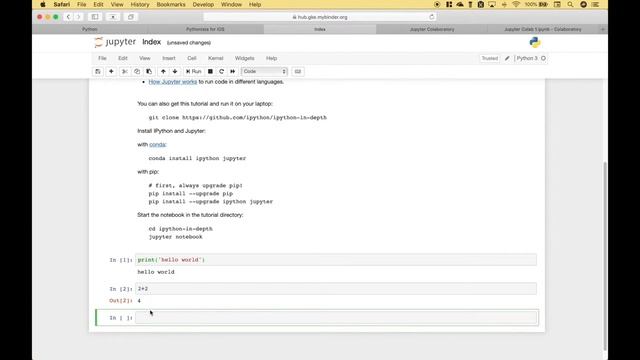Image resolution: width=640 pixels, height=360 pixels.
Task: Click the Safari address bar
Action: coord(320,17)
